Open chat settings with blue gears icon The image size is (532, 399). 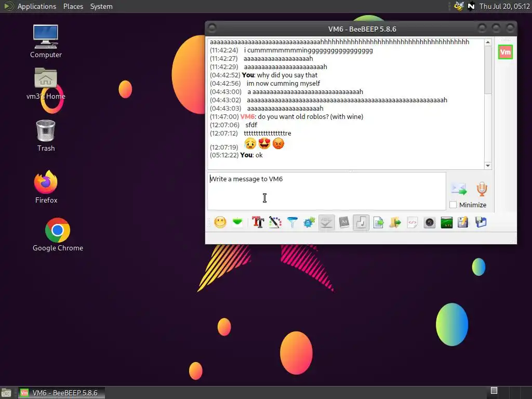(309, 222)
